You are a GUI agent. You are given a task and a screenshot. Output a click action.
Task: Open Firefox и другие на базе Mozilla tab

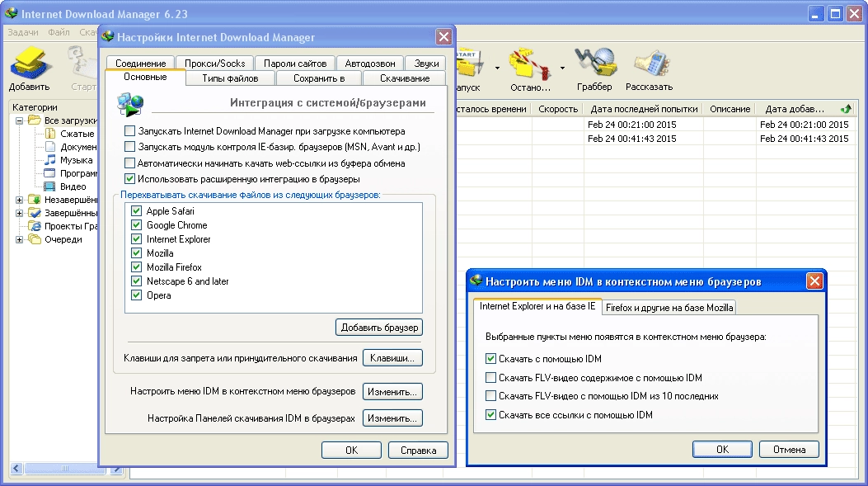(x=669, y=308)
